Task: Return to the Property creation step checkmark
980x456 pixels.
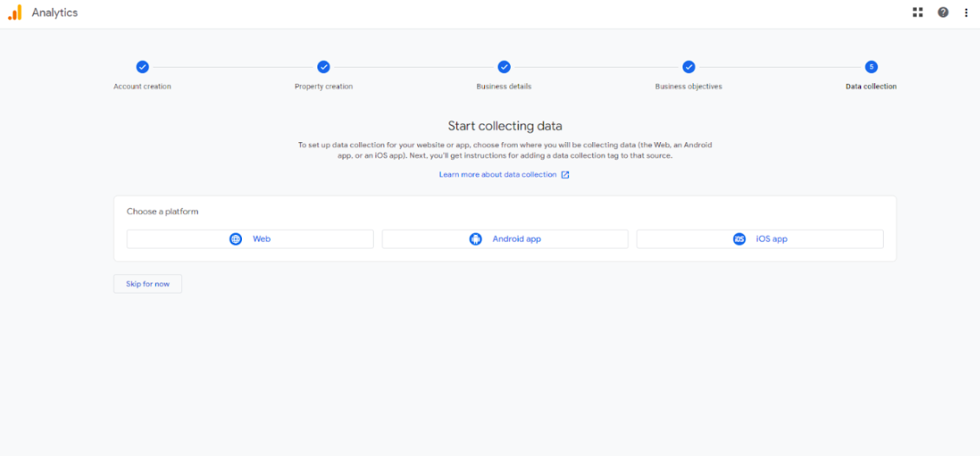Action: [x=323, y=67]
